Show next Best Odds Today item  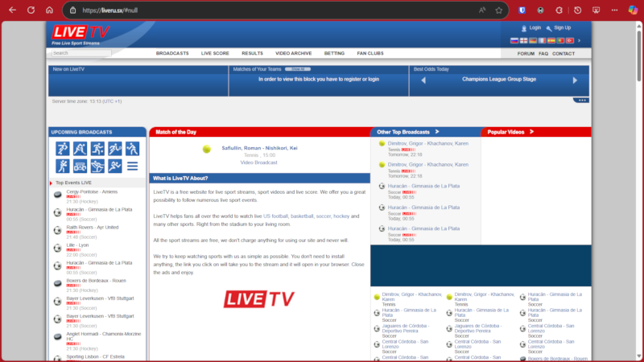(575, 80)
